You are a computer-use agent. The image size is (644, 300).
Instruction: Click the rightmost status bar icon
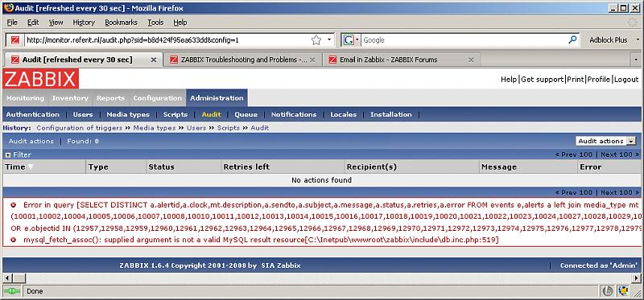[x=623, y=291]
